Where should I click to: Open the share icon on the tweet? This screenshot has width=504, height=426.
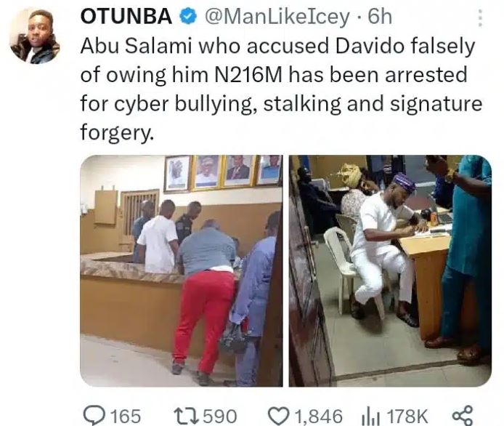coord(462,414)
